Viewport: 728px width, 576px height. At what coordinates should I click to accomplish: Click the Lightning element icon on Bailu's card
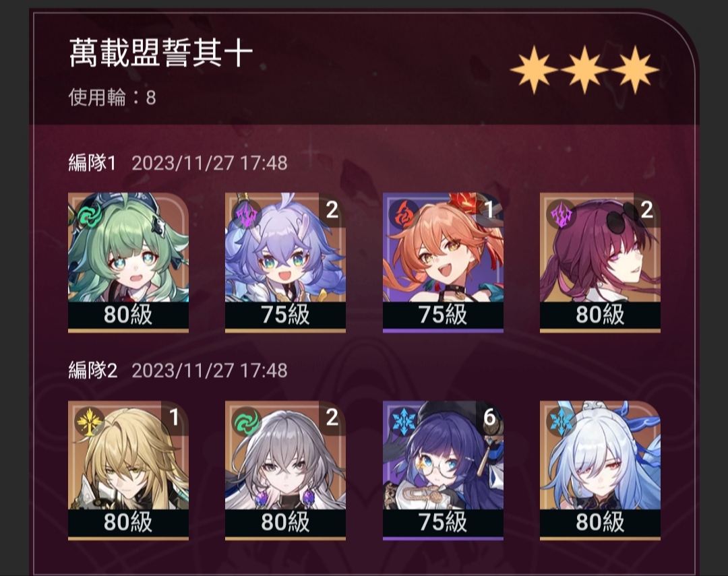coord(247,214)
